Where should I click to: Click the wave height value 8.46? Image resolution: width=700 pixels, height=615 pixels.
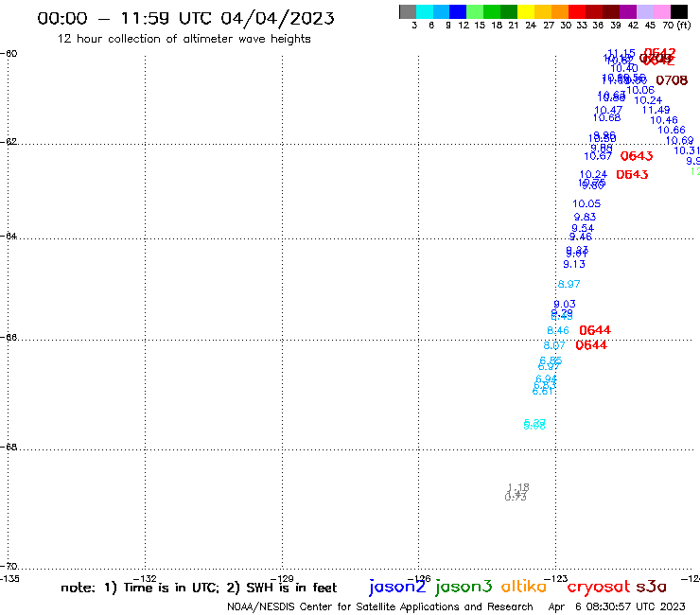tap(558, 330)
